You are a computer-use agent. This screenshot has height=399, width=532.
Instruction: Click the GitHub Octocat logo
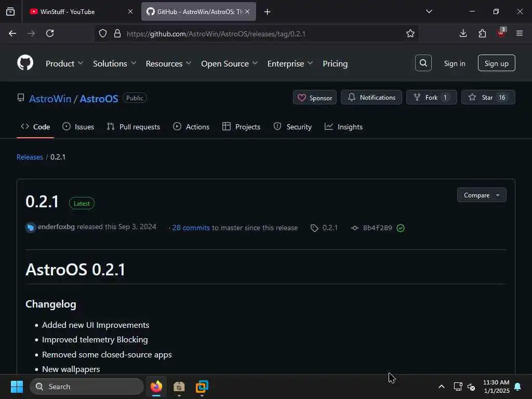click(25, 63)
